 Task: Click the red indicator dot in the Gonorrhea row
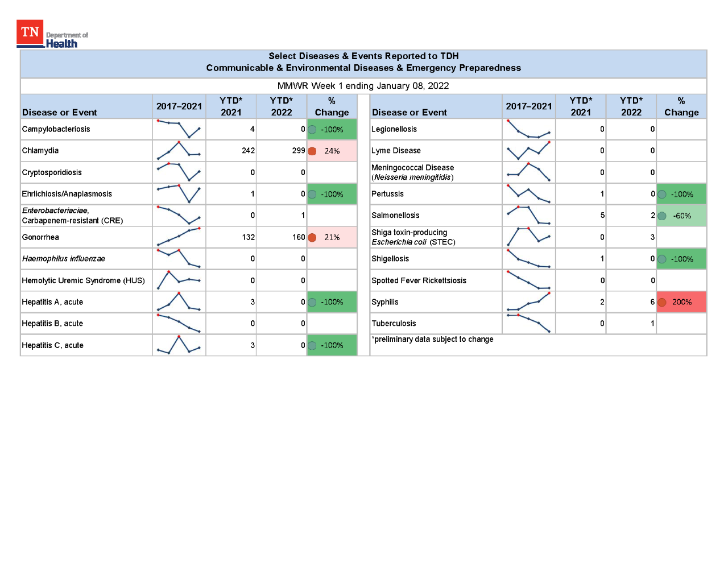(x=312, y=238)
